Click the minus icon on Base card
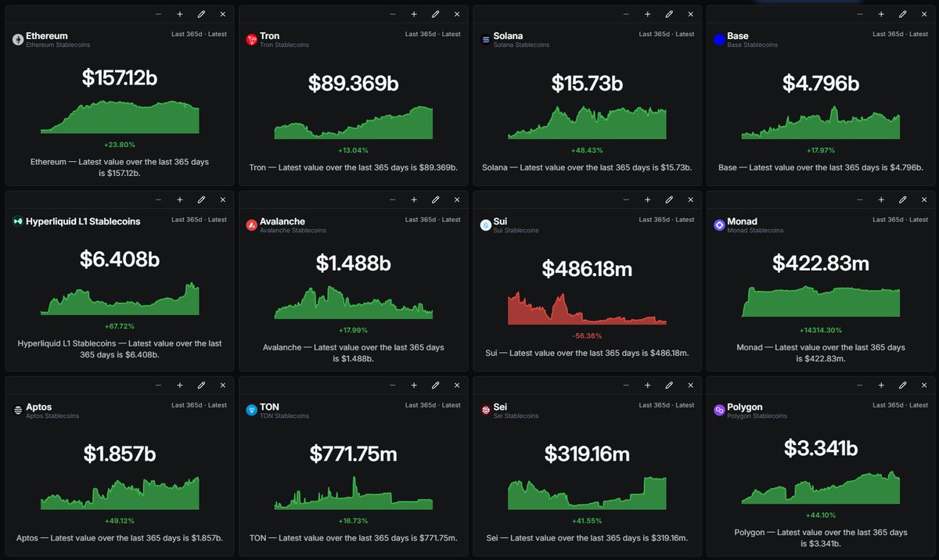Viewport: 939px width, 560px height. click(x=860, y=14)
